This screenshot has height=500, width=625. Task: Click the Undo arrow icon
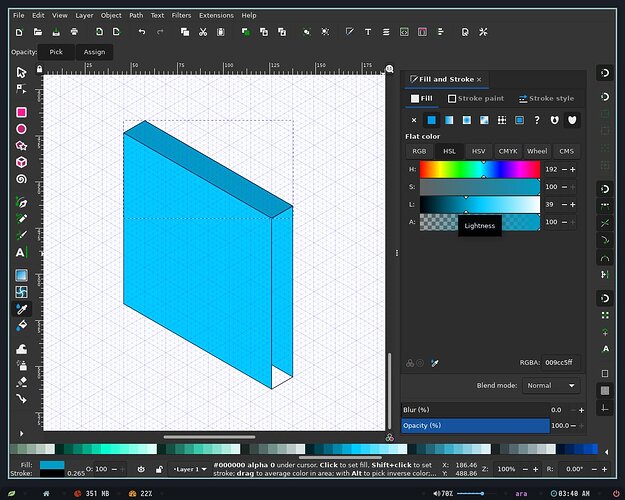click(x=142, y=32)
